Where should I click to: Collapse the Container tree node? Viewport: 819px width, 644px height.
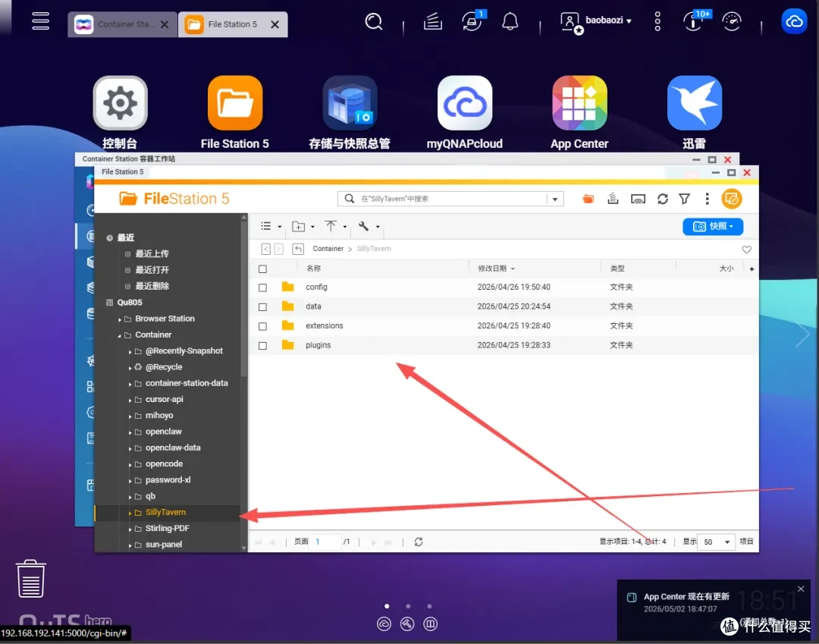pos(120,335)
